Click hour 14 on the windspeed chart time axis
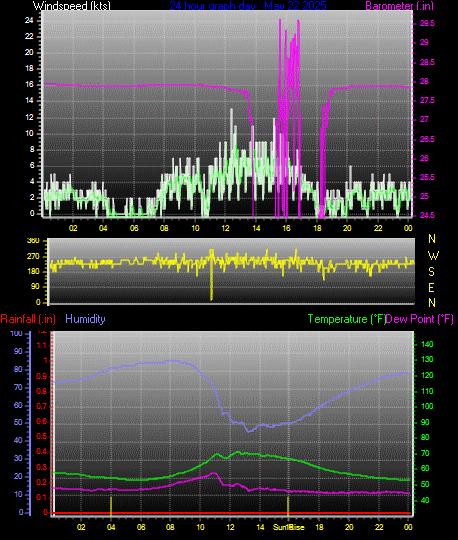This screenshot has height=540, width=458. tap(256, 228)
